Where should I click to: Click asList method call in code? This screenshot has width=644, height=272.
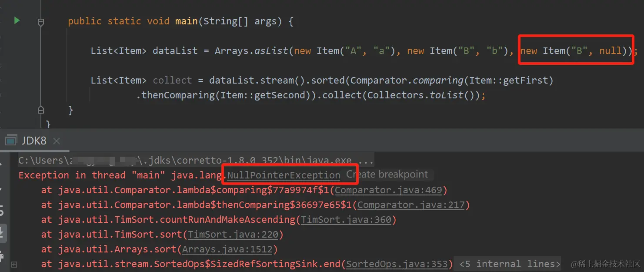[271, 50]
